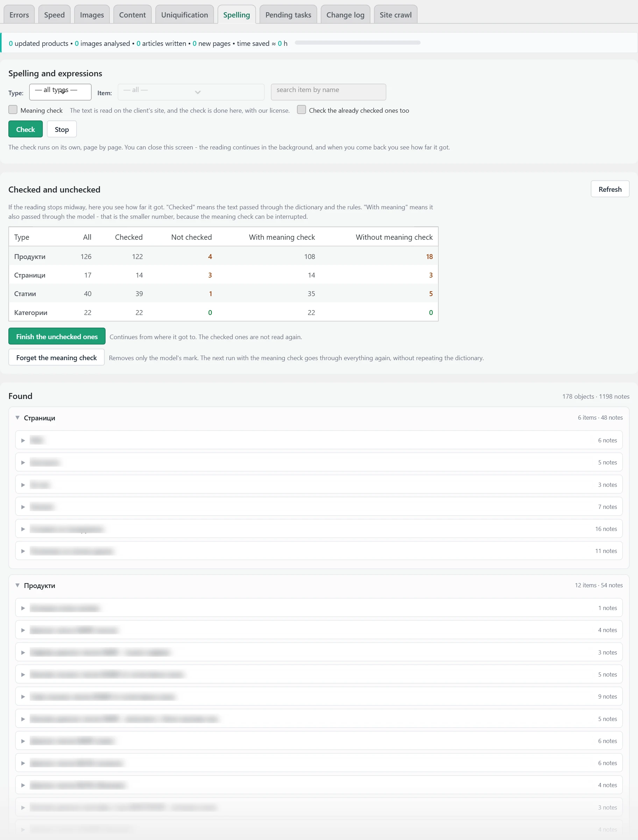The image size is (638, 840).
Task: Expand the Продукти item with 9 notes
Action: 319,696
